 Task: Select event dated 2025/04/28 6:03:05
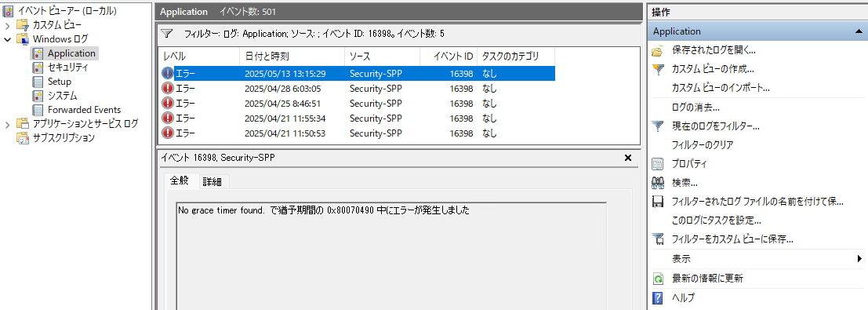pos(357,88)
